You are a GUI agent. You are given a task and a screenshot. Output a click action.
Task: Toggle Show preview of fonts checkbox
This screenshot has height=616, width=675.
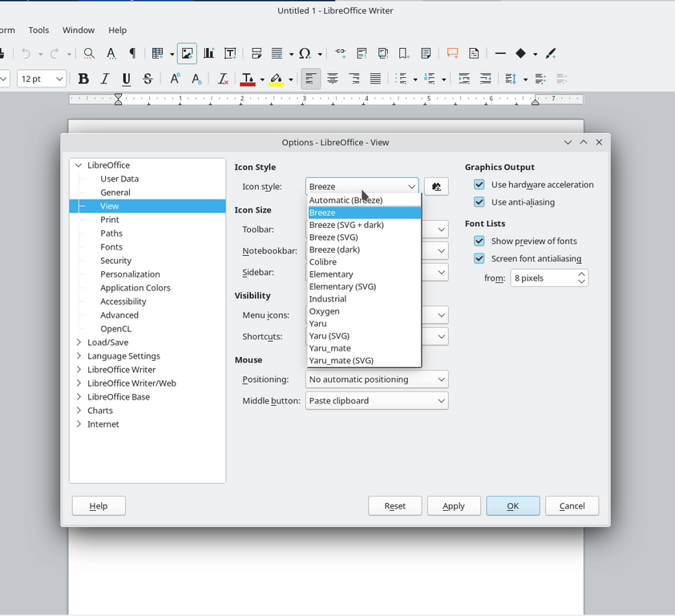[x=479, y=241]
